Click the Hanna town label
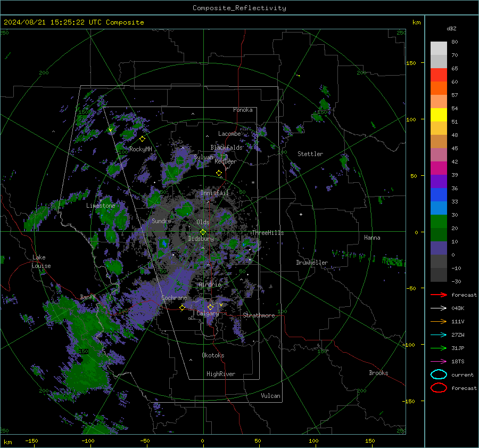The height and width of the screenshot is (448, 479). click(372, 238)
